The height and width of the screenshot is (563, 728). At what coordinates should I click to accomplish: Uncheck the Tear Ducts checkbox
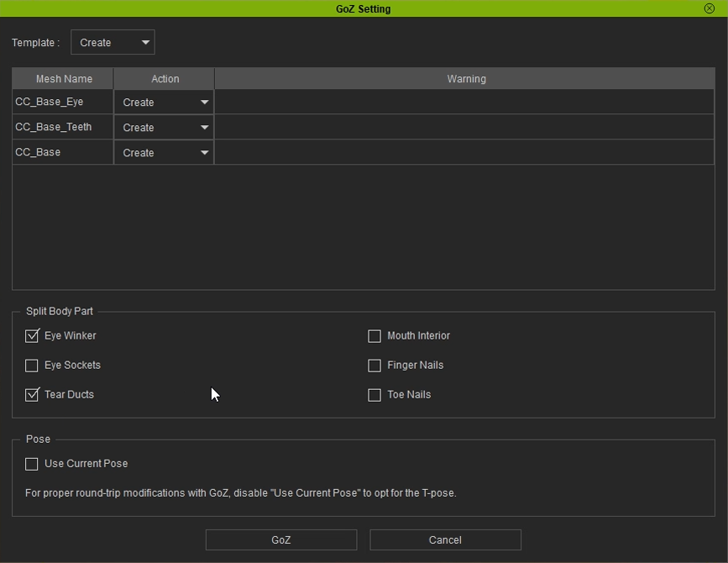(32, 395)
